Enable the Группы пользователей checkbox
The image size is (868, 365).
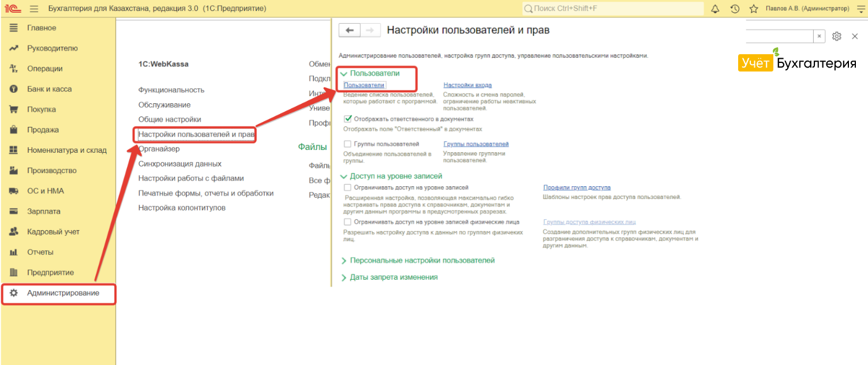point(347,144)
